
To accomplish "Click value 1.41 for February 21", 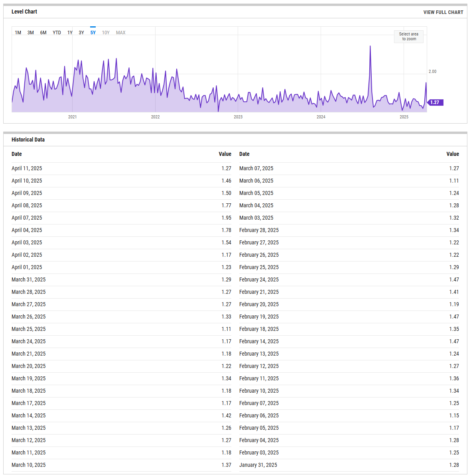I will [x=454, y=292].
